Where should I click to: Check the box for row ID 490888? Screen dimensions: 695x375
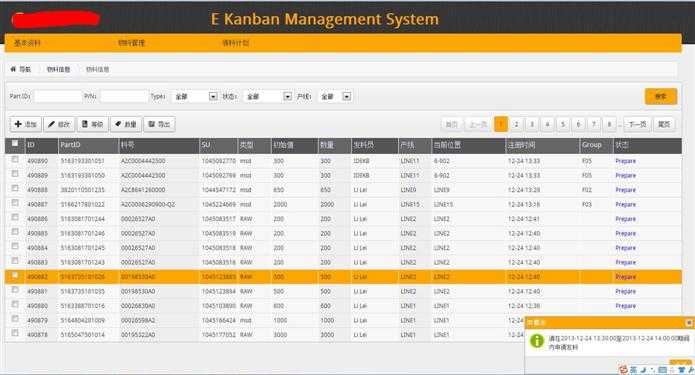pyautogui.click(x=15, y=188)
